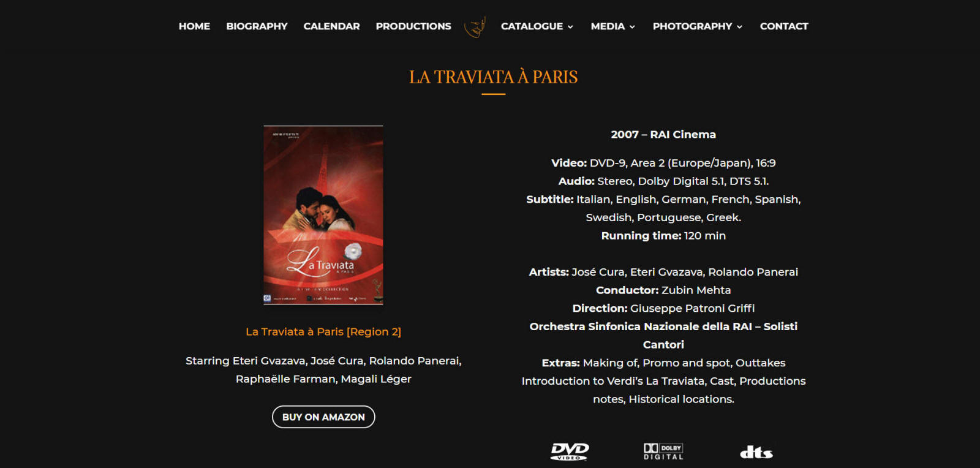980x468 pixels.
Task: Open the La Traviata à Paris [Region 2] link
Action: point(323,331)
